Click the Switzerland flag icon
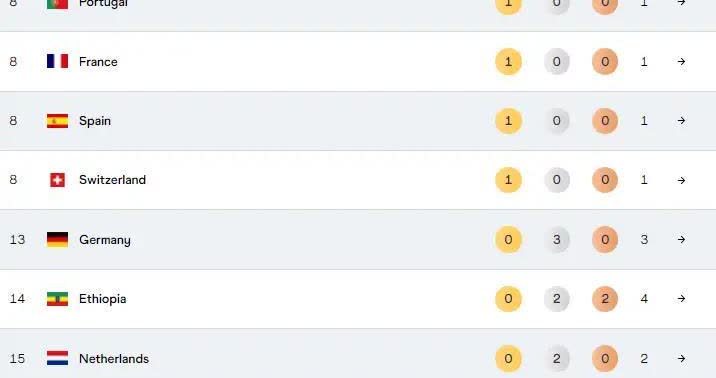The height and width of the screenshot is (378, 716). pyautogui.click(x=58, y=180)
